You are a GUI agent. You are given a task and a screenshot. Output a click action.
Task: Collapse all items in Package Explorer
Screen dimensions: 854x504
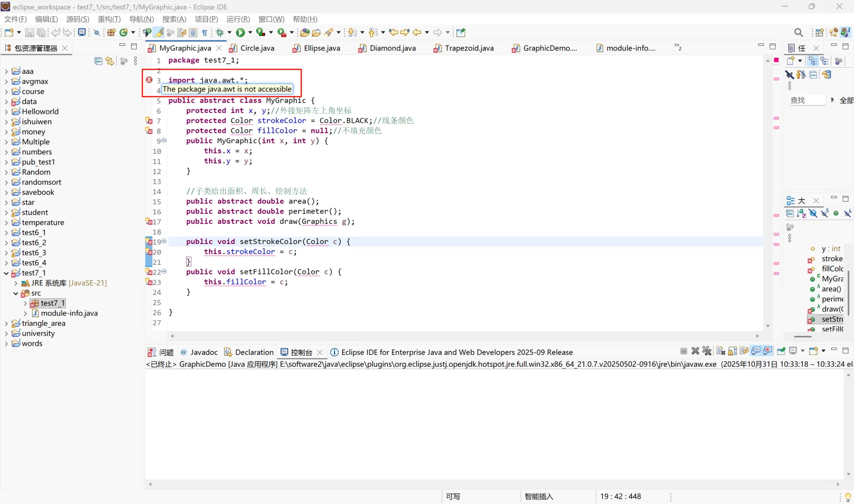click(x=98, y=61)
